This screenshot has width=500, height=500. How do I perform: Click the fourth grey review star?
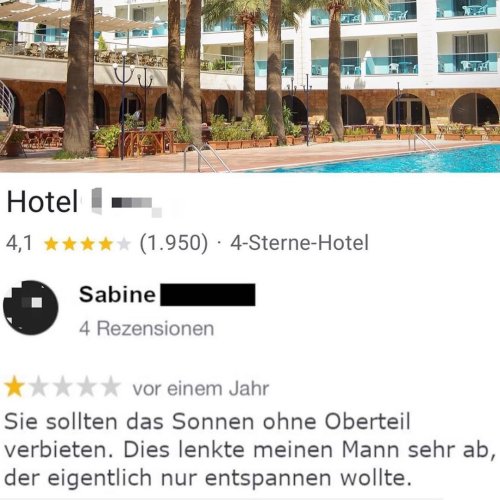(87, 387)
